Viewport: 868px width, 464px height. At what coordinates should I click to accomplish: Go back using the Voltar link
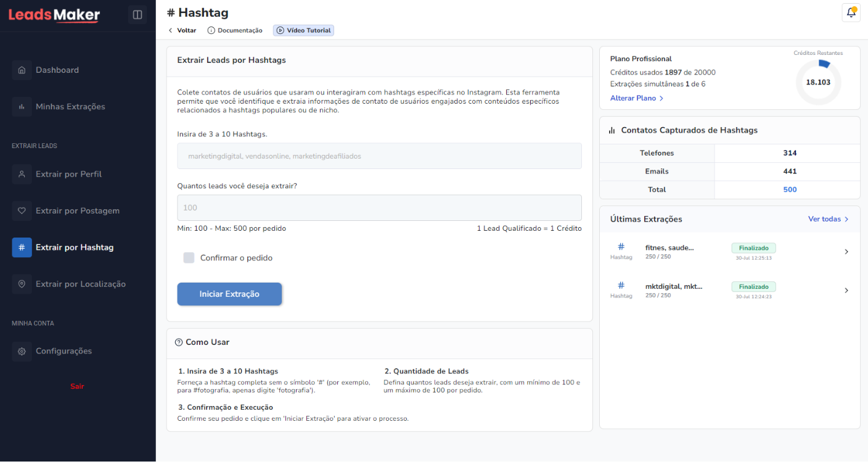pos(182,30)
